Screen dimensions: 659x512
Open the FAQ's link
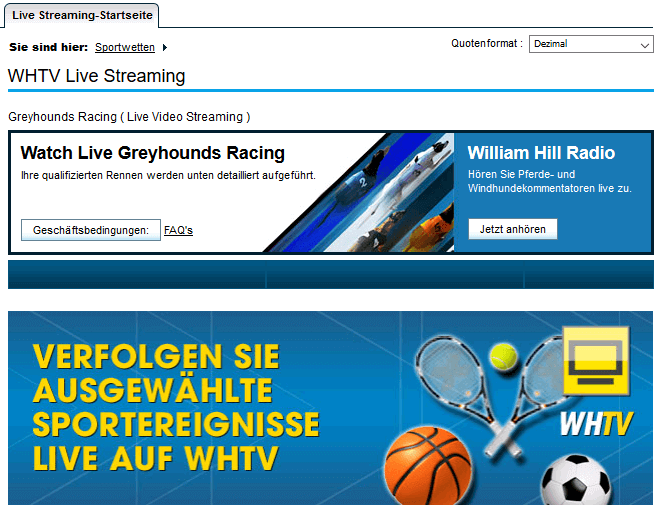pyautogui.click(x=178, y=230)
